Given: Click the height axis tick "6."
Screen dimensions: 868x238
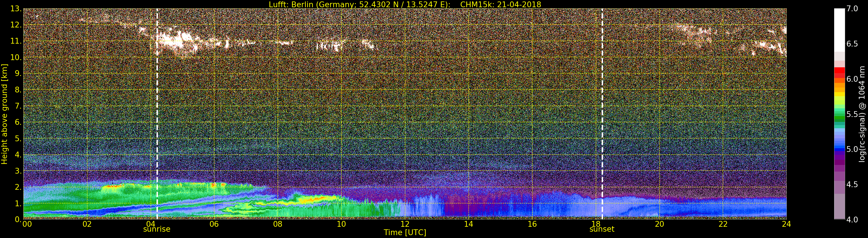Looking at the screenshot, I should click(18, 122).
